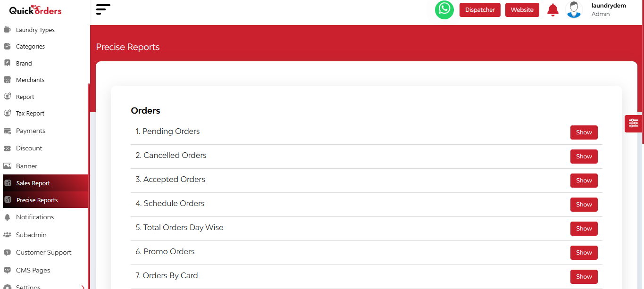Click the Brand sidebar icon
The height and width of the screenshot is (289, 644).
7,63
